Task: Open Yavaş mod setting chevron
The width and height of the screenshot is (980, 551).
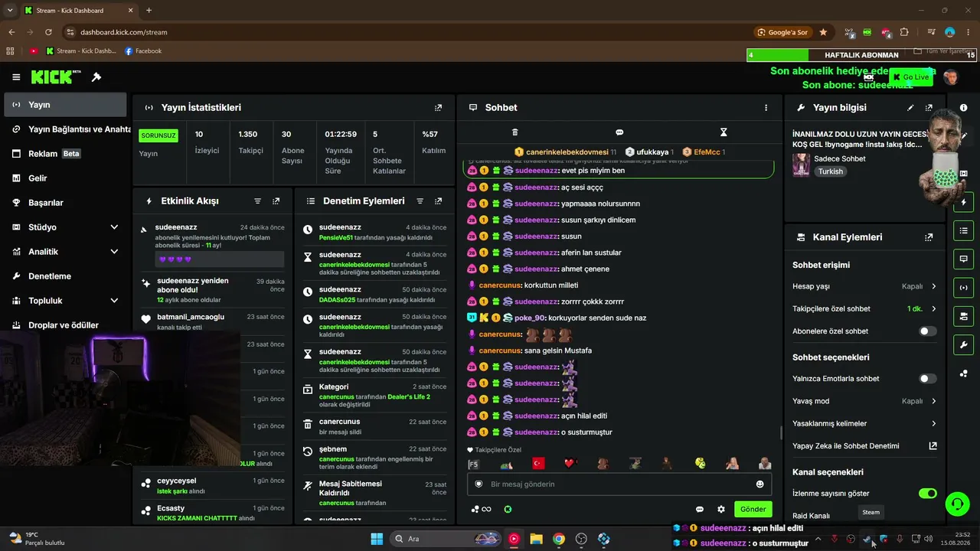Action: pos(934,401)
